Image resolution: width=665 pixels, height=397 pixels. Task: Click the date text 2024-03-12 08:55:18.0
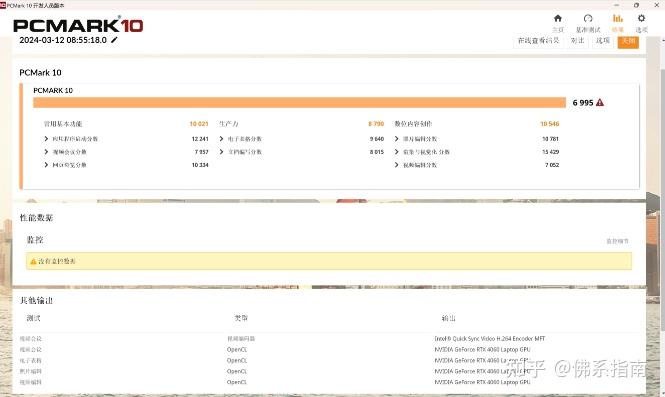pos(63,40)
